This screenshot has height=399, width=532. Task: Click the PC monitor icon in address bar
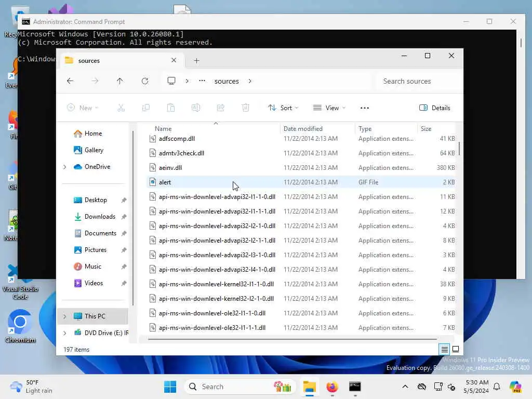pos(171,81)
